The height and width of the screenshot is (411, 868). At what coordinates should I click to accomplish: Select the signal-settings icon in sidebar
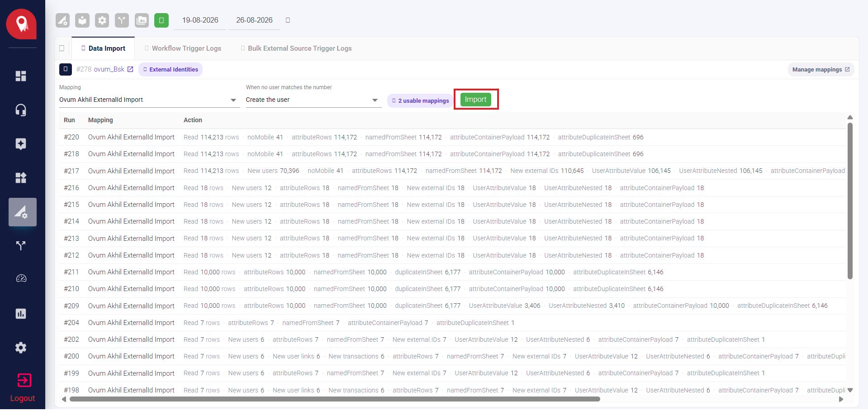click(23, 212)
